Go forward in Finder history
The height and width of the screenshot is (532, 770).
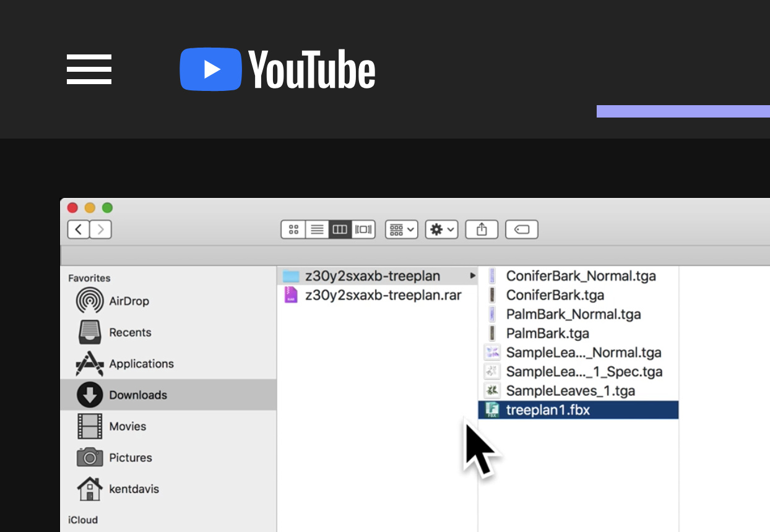(x=101, y=230)
